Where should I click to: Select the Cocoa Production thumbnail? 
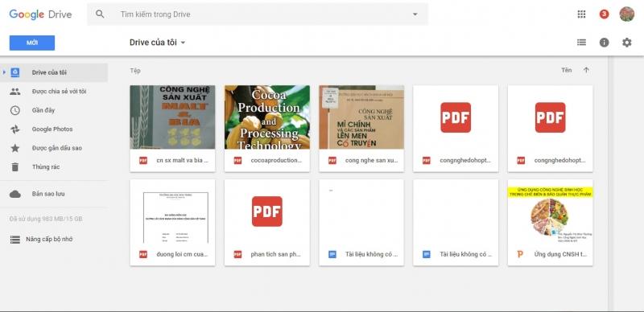coord(267,117)
